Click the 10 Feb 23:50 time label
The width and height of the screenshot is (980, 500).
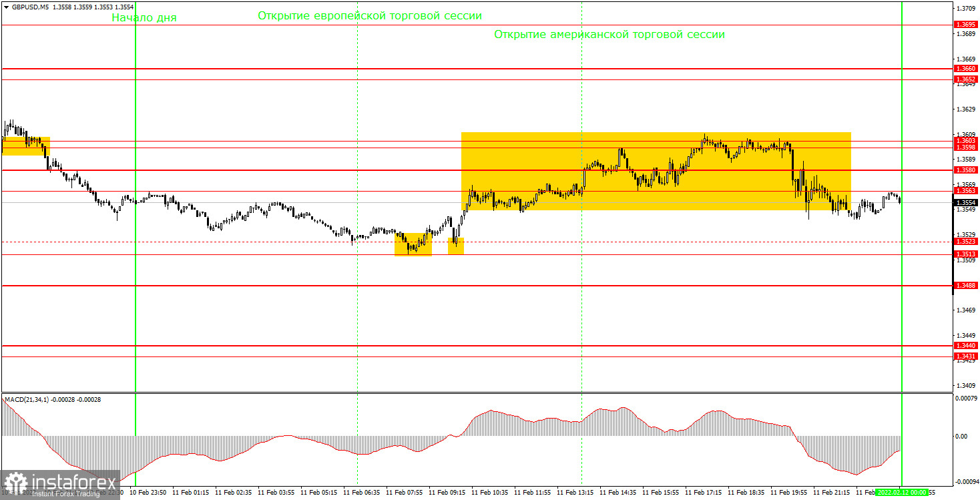147,493
